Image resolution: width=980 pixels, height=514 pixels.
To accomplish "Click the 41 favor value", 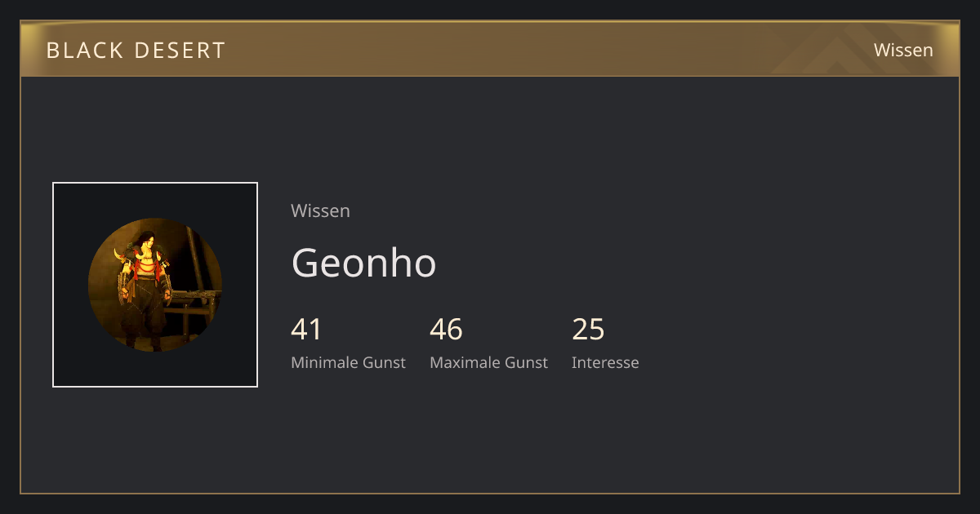I will click(x=306, y=330).
